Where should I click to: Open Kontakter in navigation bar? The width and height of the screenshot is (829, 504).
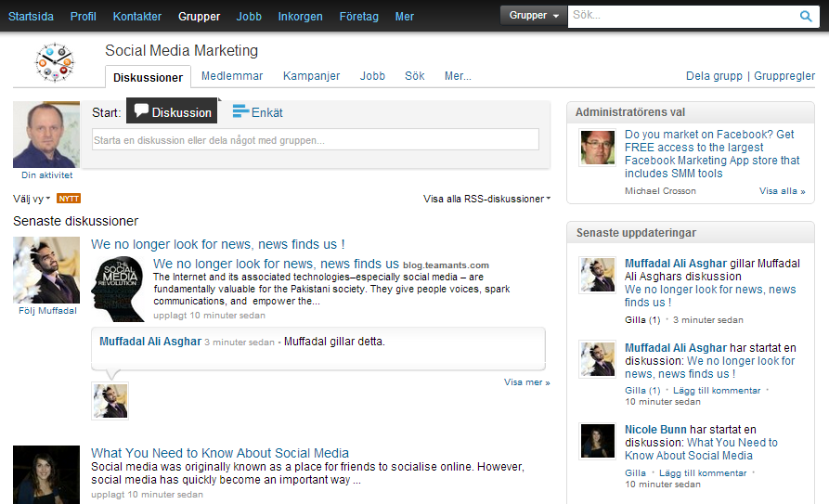click(x=137, y=17)
